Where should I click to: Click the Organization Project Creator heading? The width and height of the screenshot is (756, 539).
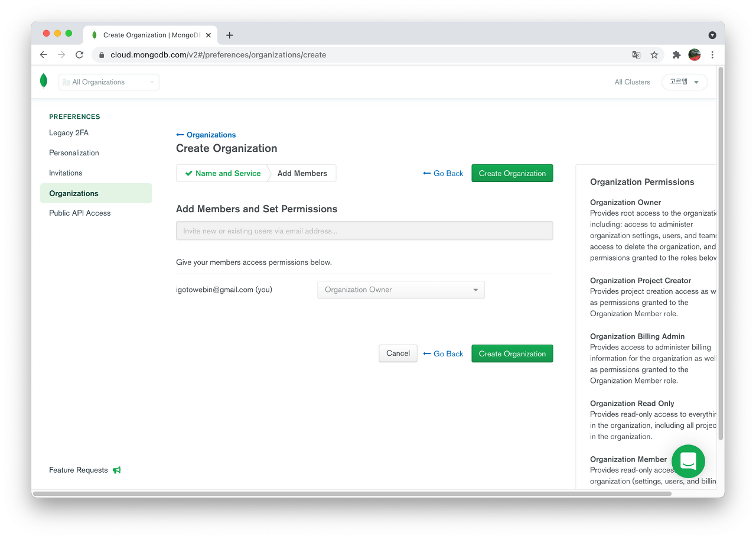tap(640, 281)
